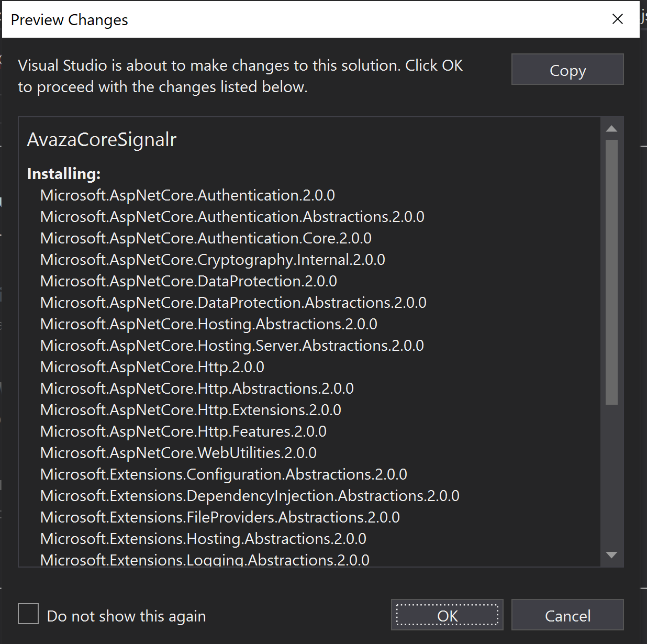
Task: Click OK to apply the changes
Action: pyautogui.click(x=447, y=615)
